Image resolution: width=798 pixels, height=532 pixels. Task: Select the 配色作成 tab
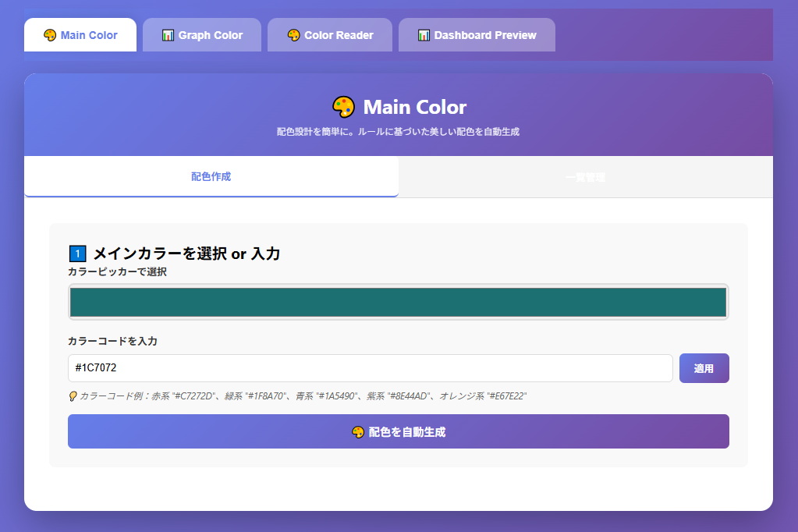[x=211, y=177]
